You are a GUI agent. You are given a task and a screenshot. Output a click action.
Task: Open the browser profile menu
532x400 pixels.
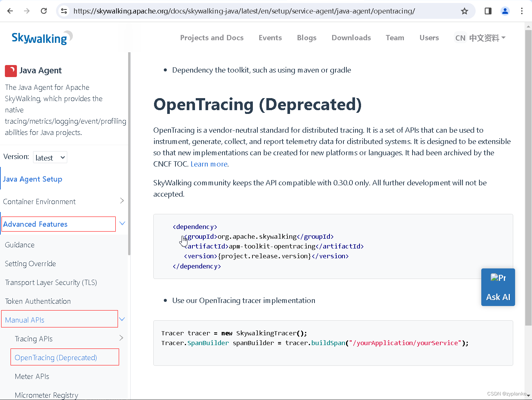[505, 11]
